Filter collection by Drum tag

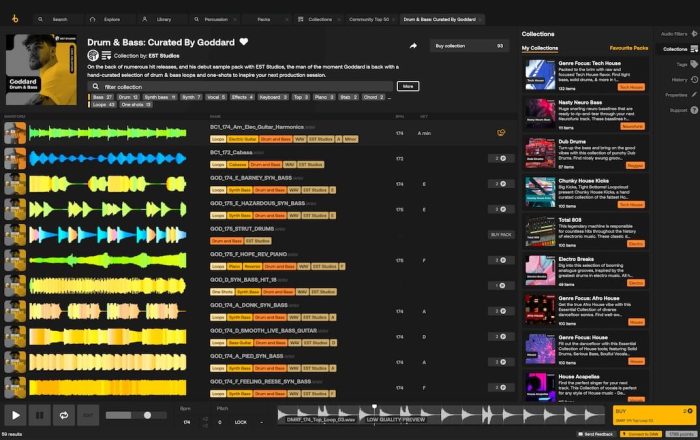click(x=128, y=97)
